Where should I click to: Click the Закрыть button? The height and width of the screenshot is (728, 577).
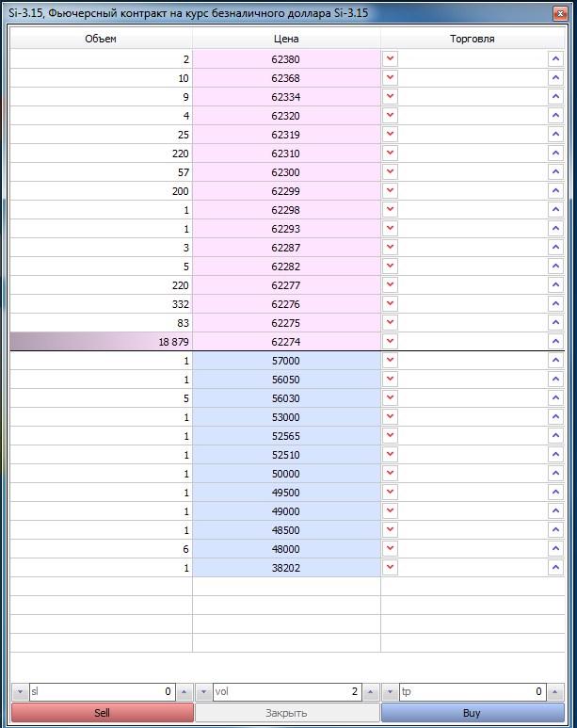(x=287, y=713)
